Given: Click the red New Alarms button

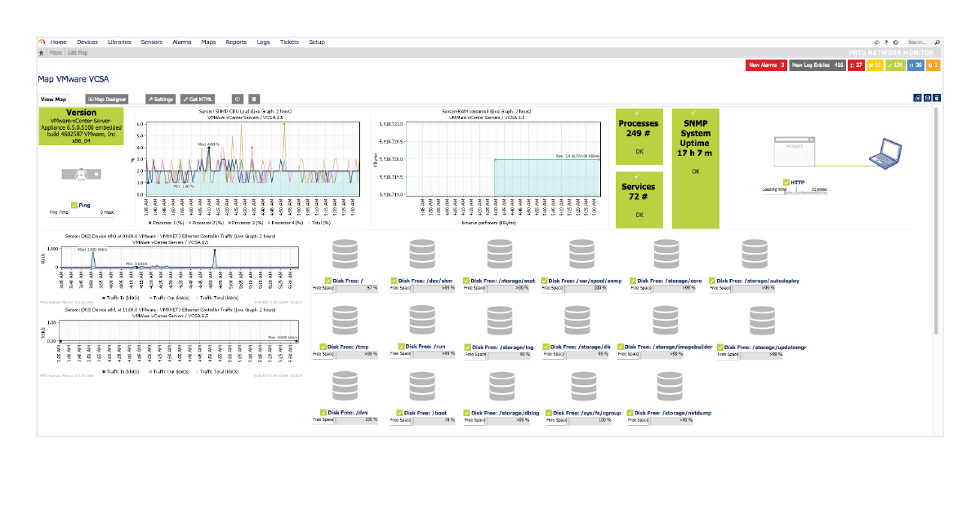Looking at the screenshot, I should tap(766, 64).
